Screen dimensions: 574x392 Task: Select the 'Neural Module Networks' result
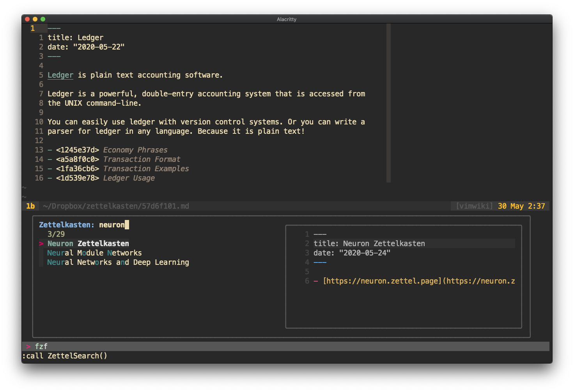tap(95, 253)
